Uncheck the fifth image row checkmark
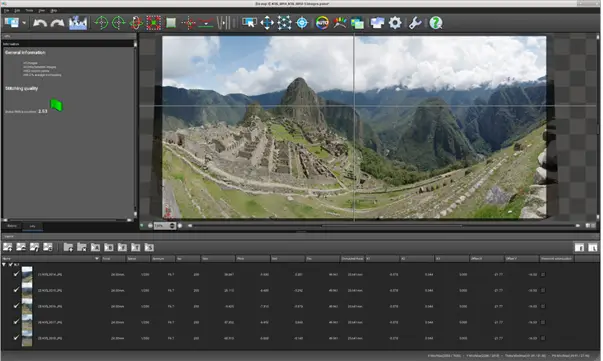This screenshot has width=603, height=361. pyautogui.click(x=16, y=338)
